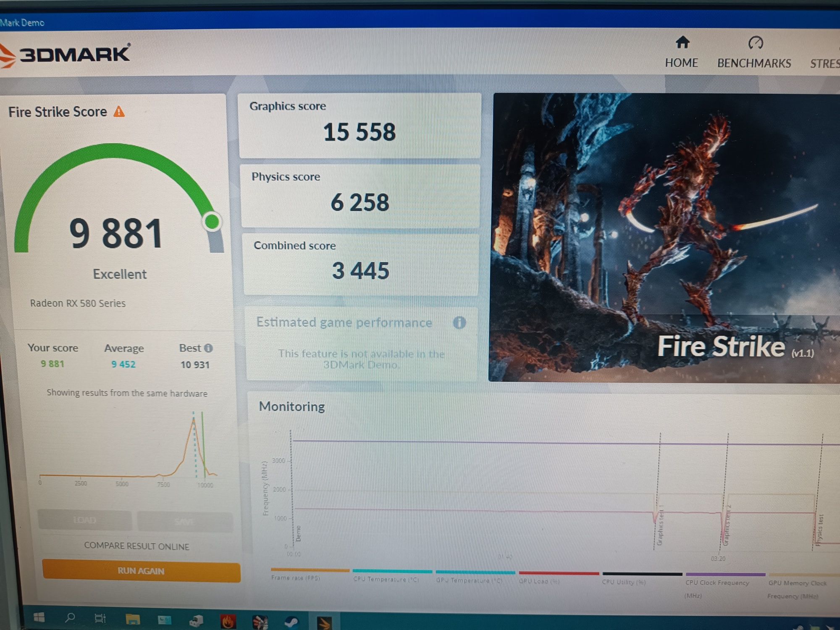Click the Graphics score card
Screen dimensions: 840x630
click(x=360, y=126)
